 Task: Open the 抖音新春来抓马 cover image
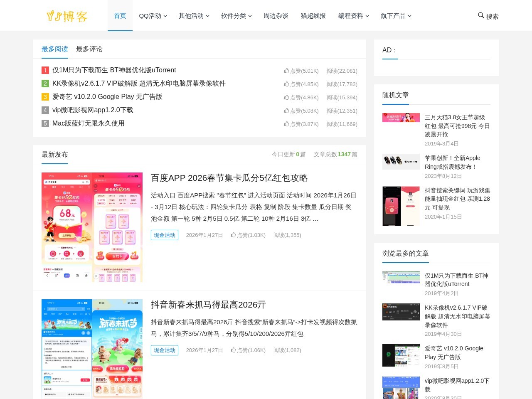coord(92,349)
